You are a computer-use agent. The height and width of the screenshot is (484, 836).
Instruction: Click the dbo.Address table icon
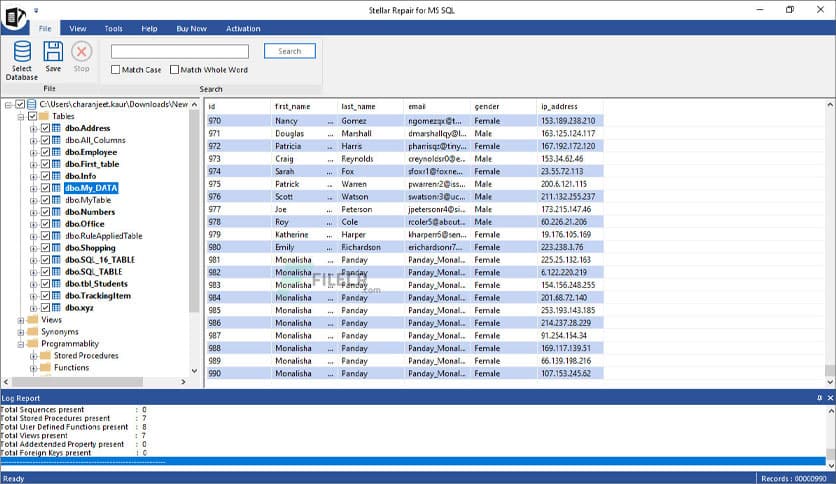[x=56, y=128]
